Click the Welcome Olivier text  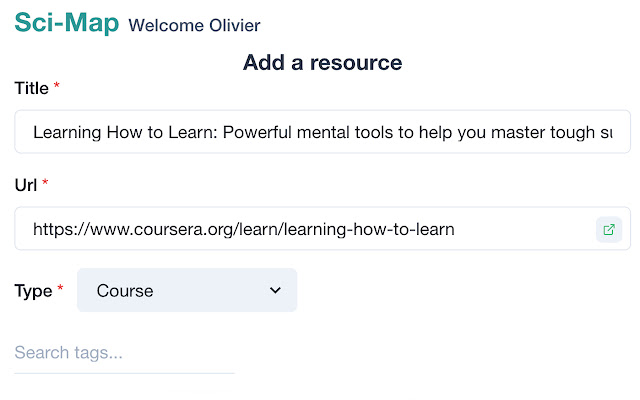coord(194,25)
